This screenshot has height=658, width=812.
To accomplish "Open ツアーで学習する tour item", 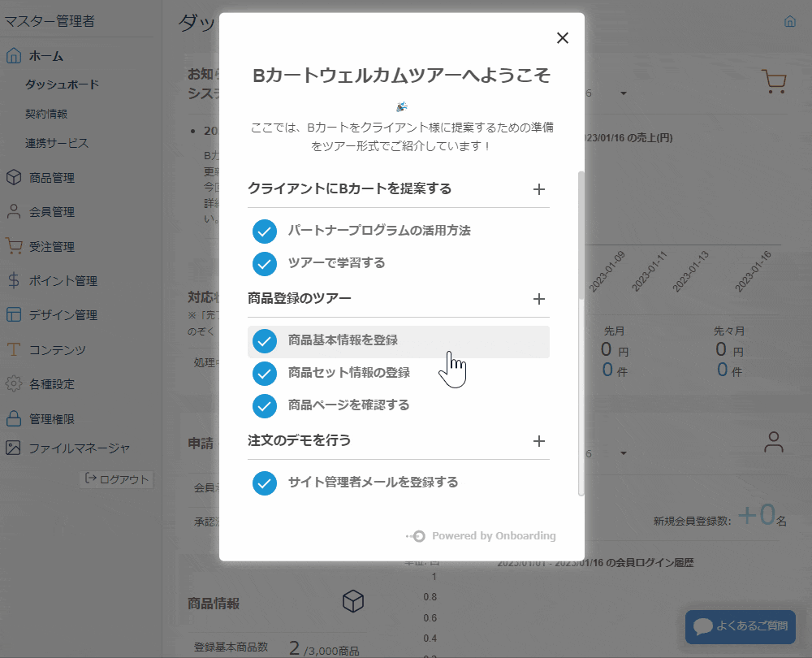I will [337, 263].
